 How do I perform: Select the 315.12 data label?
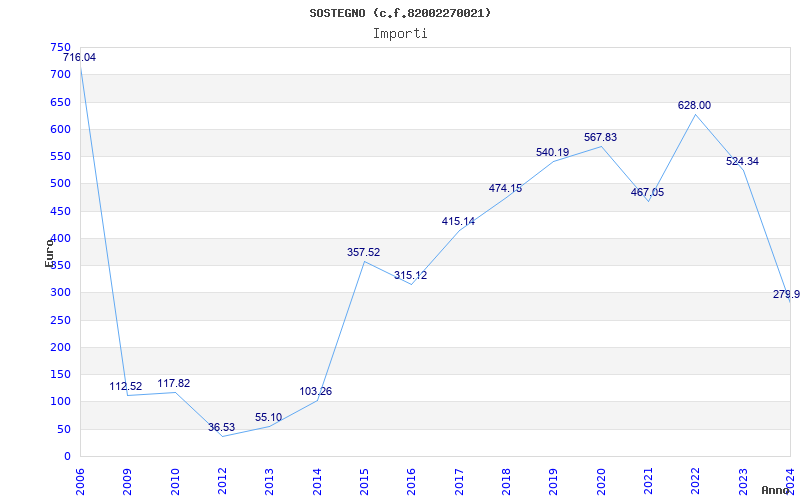[410, 276]
